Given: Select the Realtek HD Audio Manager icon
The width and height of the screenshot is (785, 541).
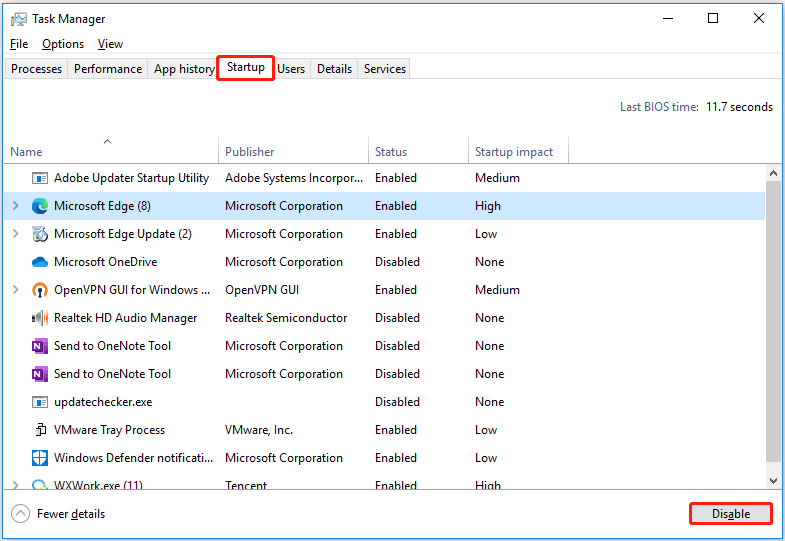Looking at the screenshot, I should pos(40,318).
